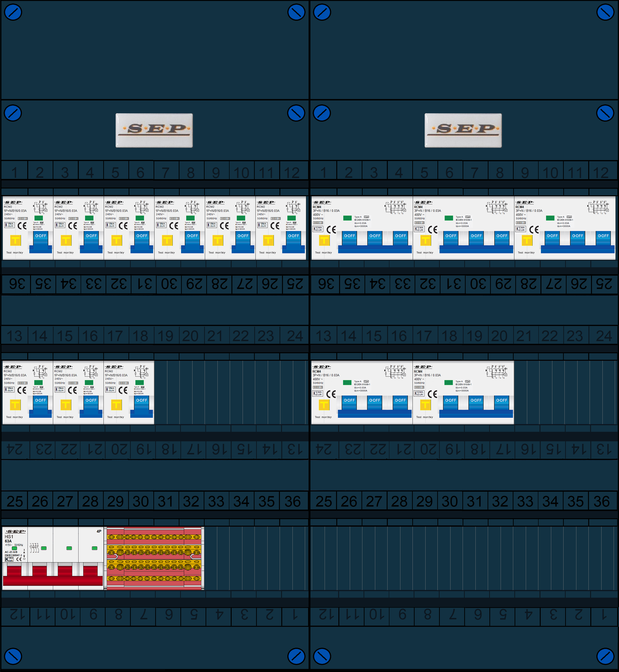Flip last OFF lever of right panel RCM4 under slots 9-12
Screen dimensions: 619x672
click(x=603, y=238)
